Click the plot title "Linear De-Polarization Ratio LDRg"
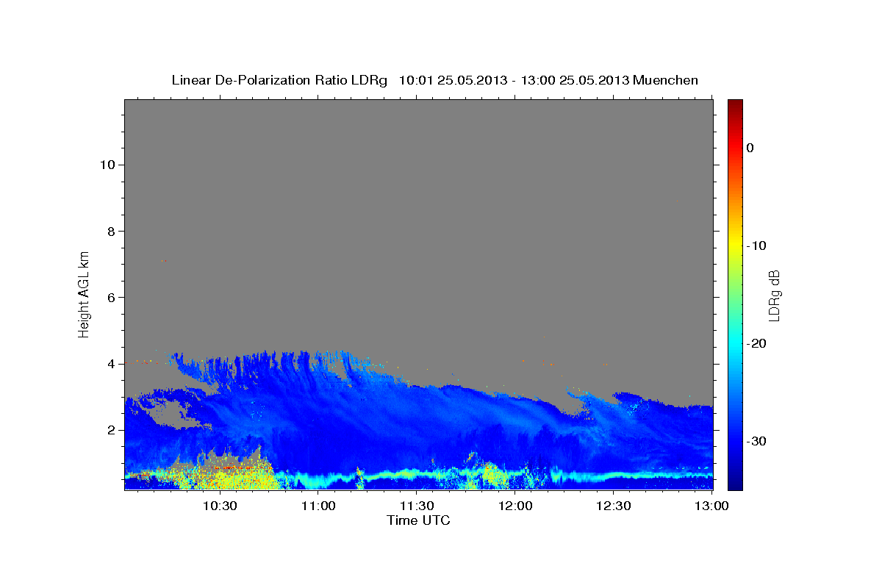This screenshot has height=588, width=882. pos(279,80)
